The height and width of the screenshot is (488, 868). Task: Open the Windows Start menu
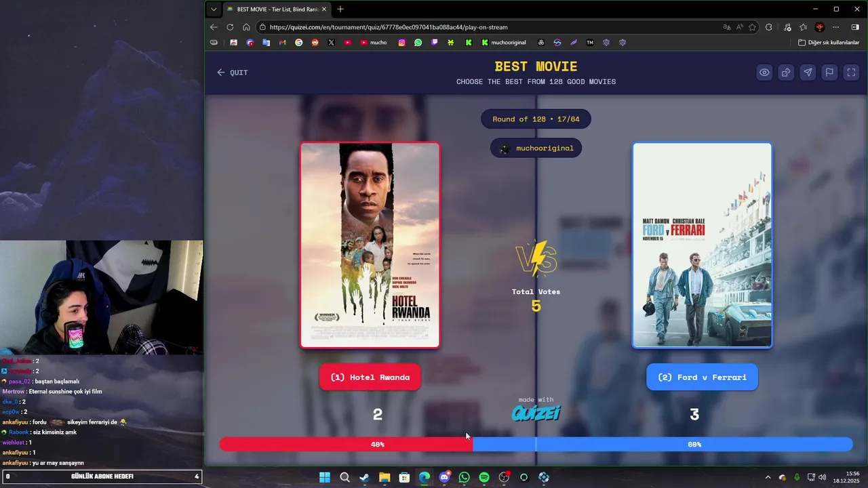click(325, 477)
